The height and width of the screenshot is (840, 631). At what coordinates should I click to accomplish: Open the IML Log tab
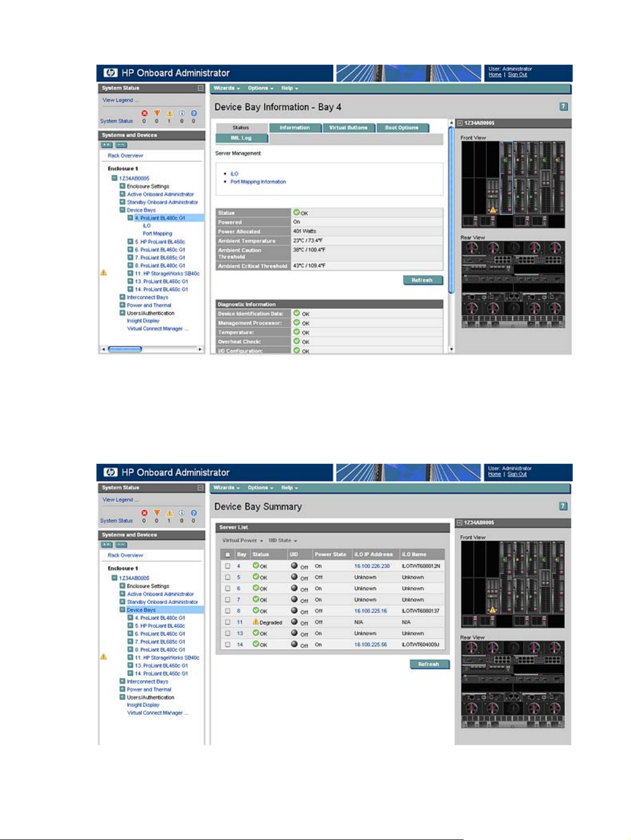point(241,138)
